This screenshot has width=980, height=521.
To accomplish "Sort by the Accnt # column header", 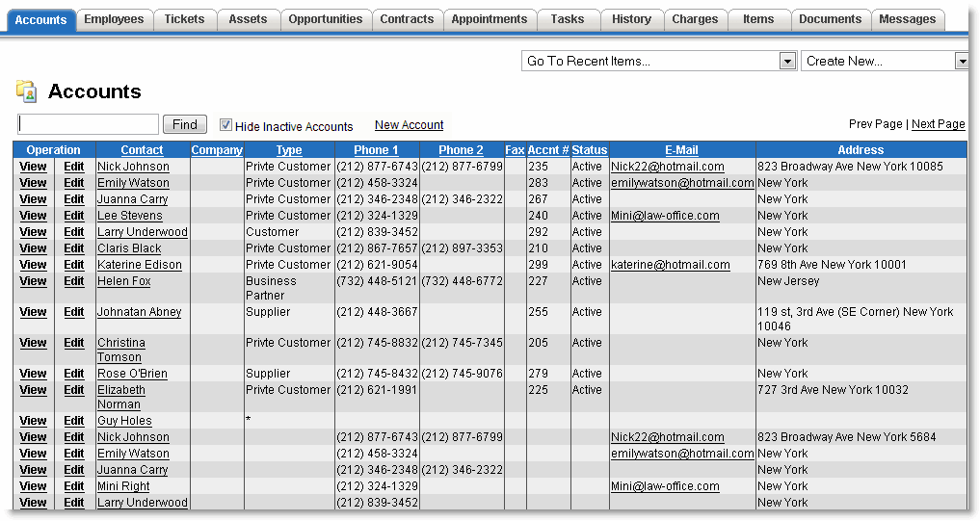I will tap(547, 150).
